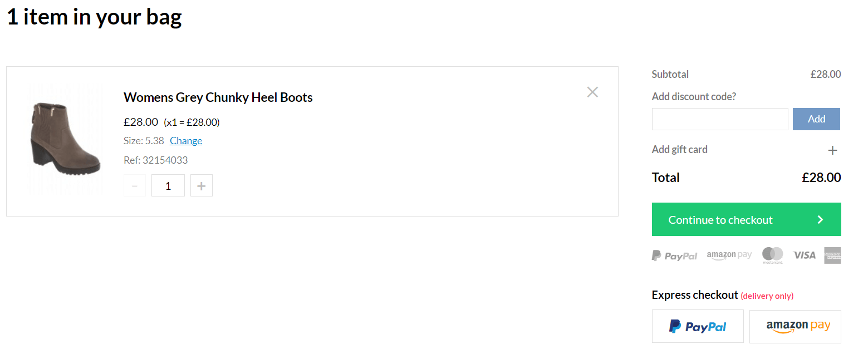The height and width of the screenshot is (354, 868).
Task: Open the Womens Grey Chunky Heel Boots title
Action: tap(218, 97)
